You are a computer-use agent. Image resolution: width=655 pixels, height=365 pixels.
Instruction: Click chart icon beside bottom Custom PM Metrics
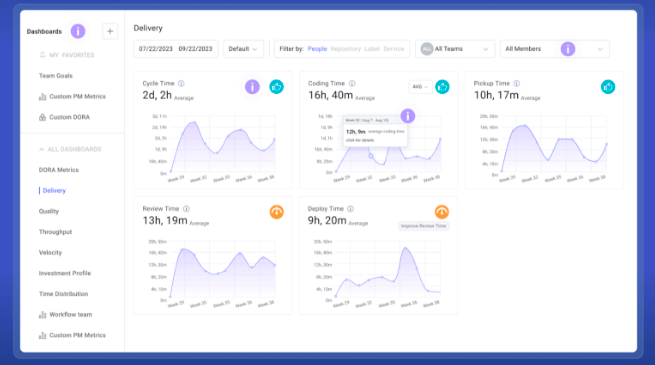42,335
